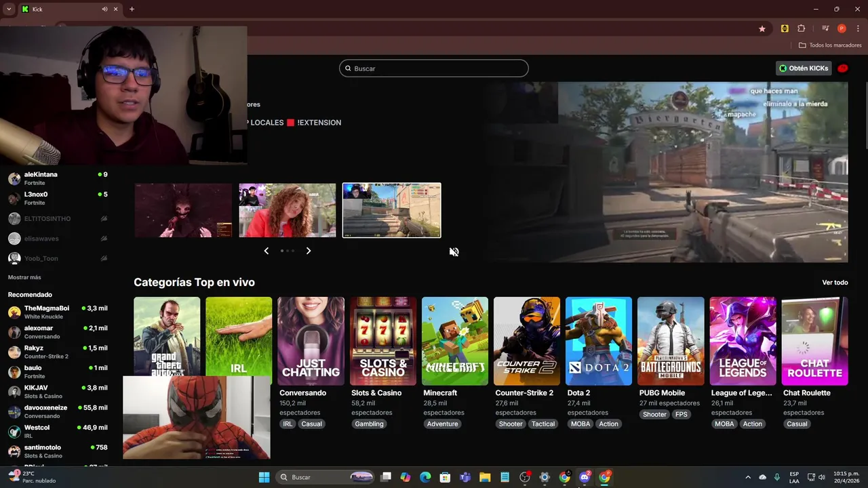The height and width of the screenshot is (488, 868).
Task: Select the dark masked figure stream thumbnail
Action: click(x=183, y=210)
